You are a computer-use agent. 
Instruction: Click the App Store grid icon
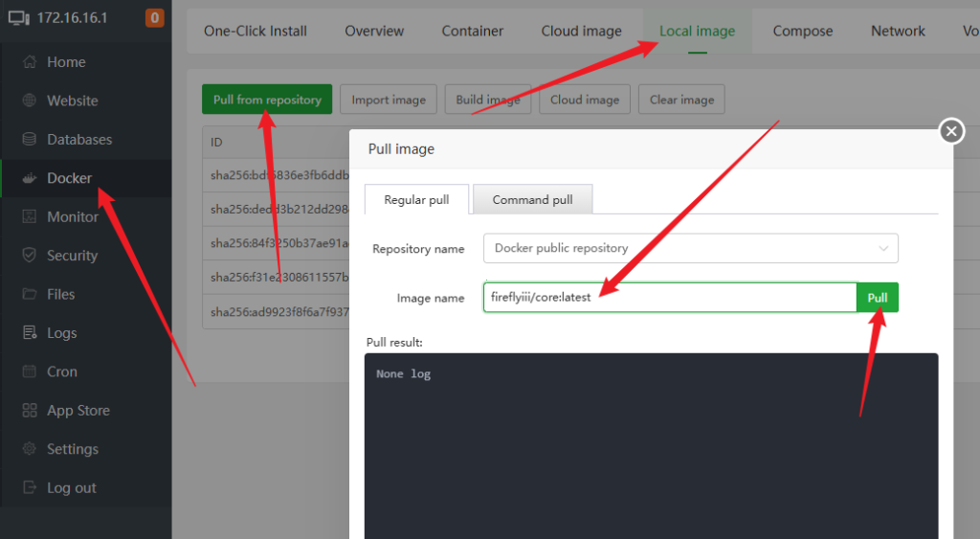pos(29,410)
